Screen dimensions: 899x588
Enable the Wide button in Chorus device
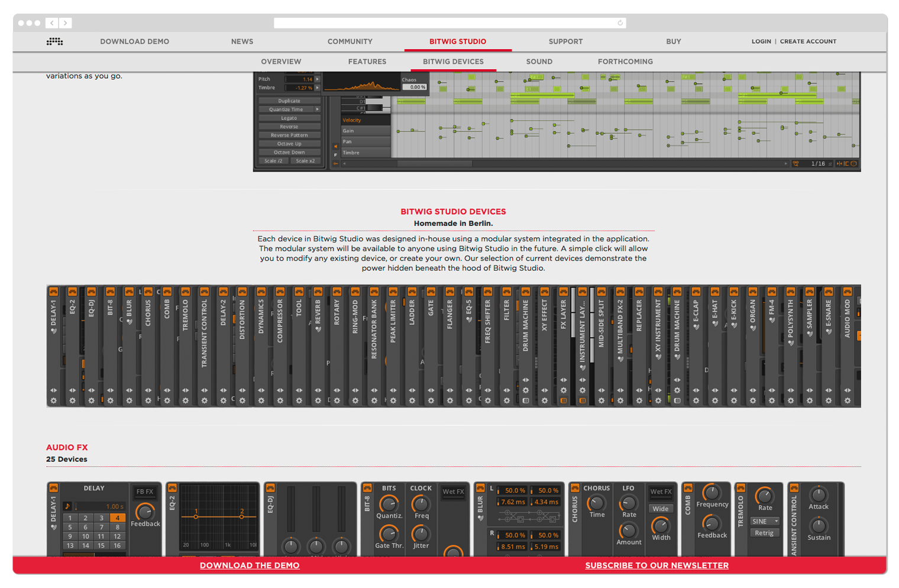[x=661, y=509]
